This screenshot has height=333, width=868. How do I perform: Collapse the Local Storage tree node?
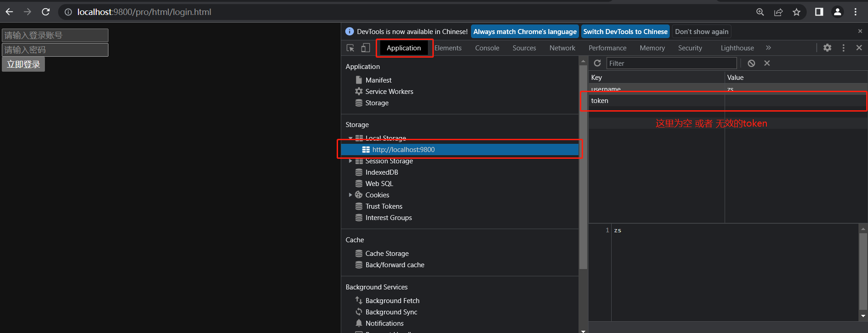(350, 138)
